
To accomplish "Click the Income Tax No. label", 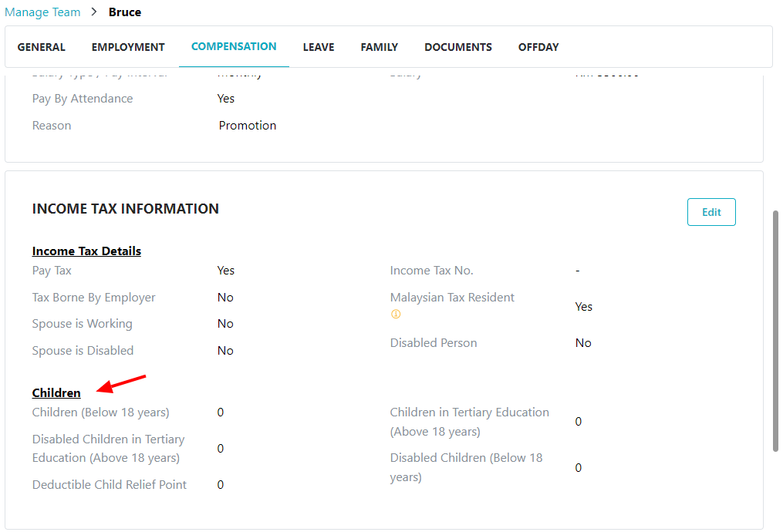I will click(431, 271).
